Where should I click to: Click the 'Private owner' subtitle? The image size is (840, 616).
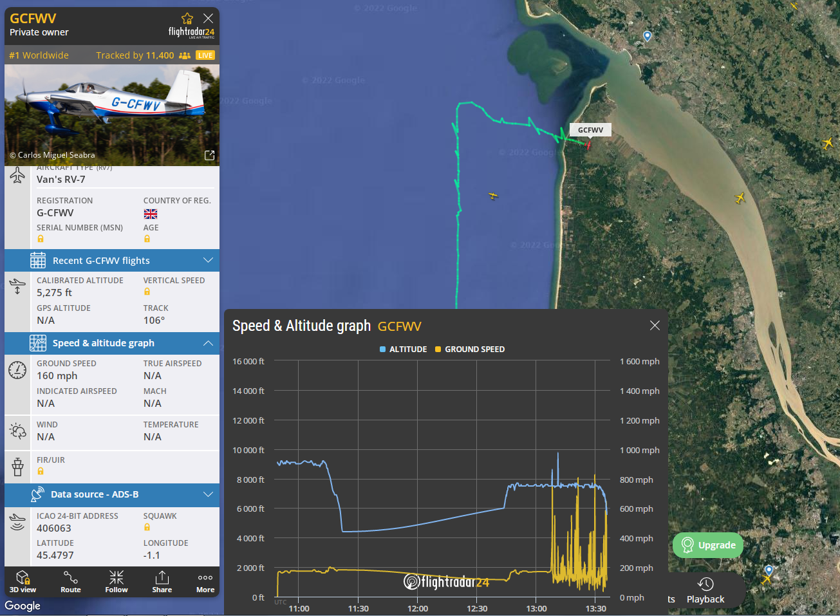pos(39,32)
